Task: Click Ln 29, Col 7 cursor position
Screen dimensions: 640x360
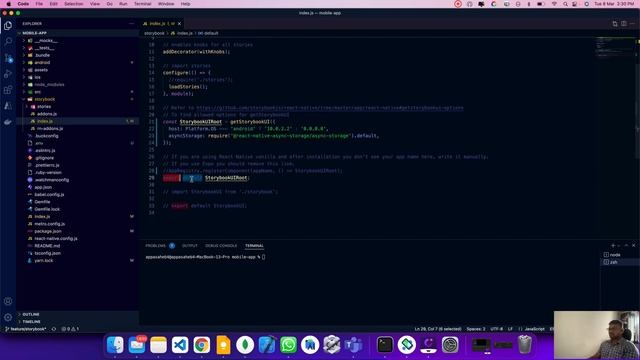Action: (x=438, y=329)
